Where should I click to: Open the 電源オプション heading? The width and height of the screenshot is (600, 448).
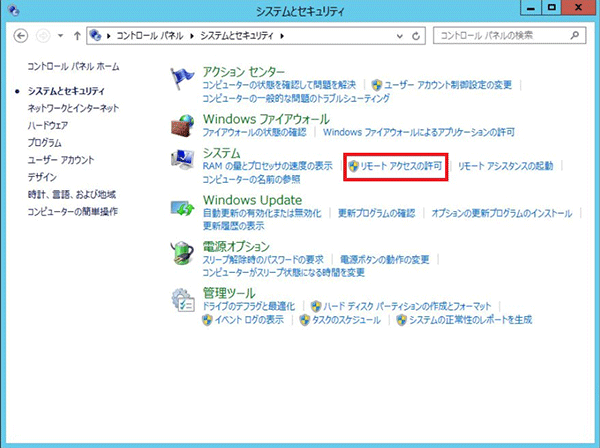236,246
